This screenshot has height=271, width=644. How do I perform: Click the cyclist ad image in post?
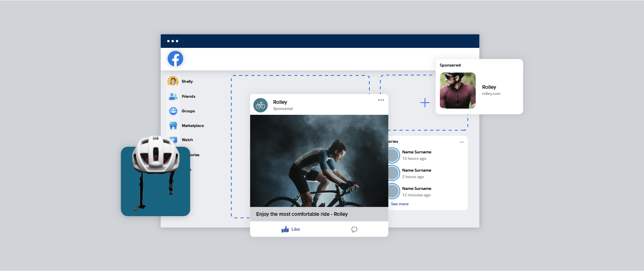pos(319,161)
